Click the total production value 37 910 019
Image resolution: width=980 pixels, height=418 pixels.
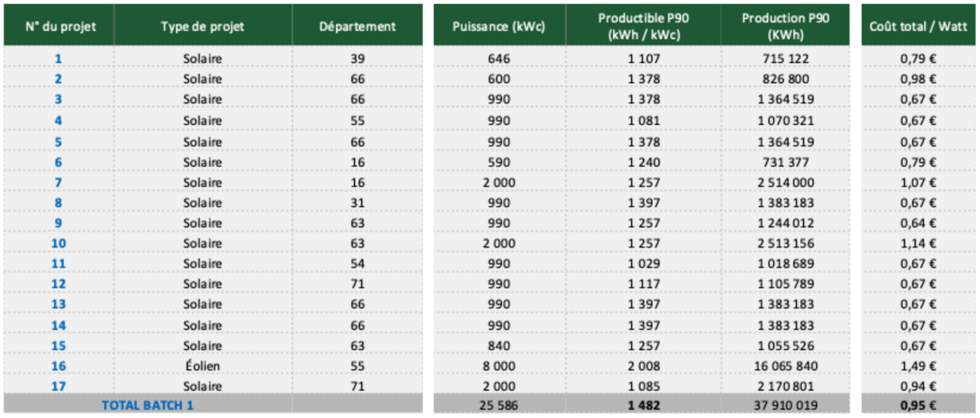click(786, 405)
